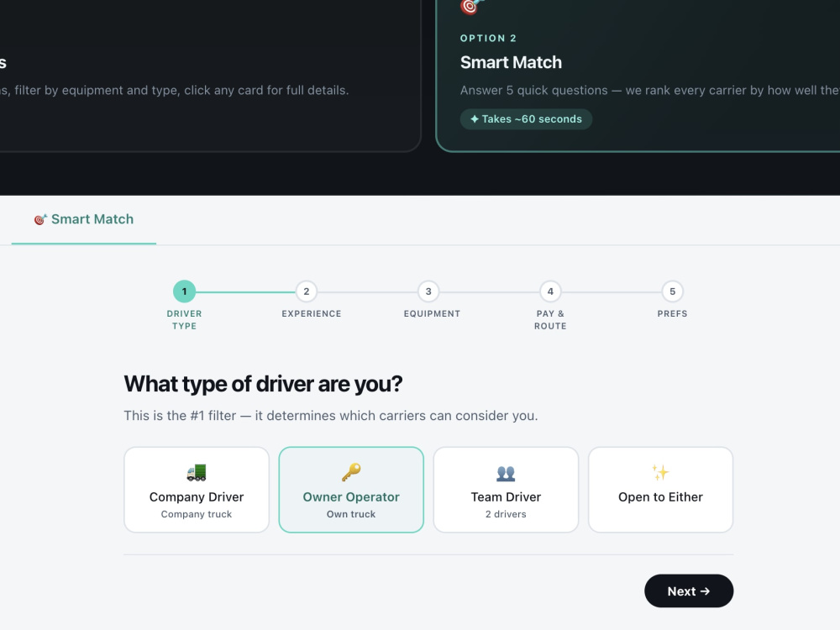The height and width of the screenshot is (630, 840).
Task: Pick the Team Driver card
Action: click(506, 490)
